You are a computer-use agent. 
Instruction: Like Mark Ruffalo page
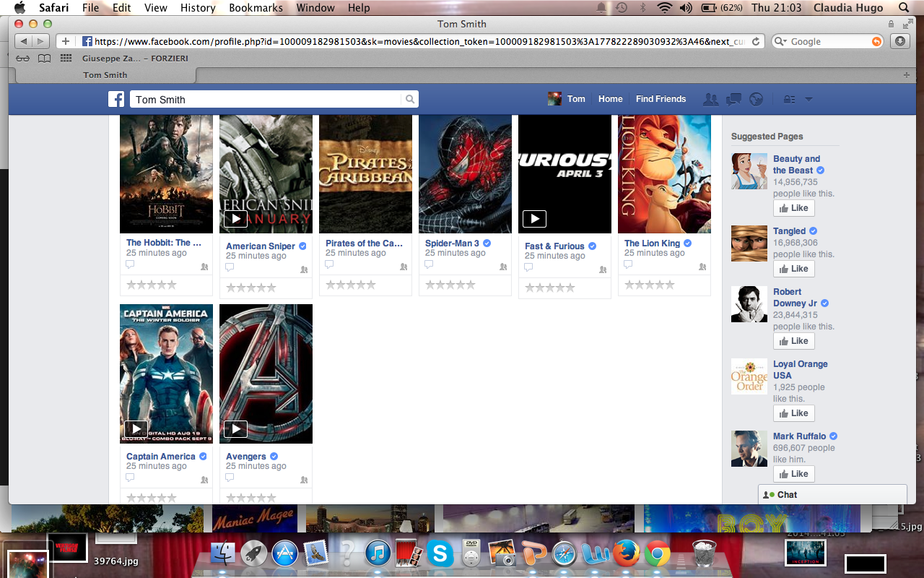tap(794, 474)
